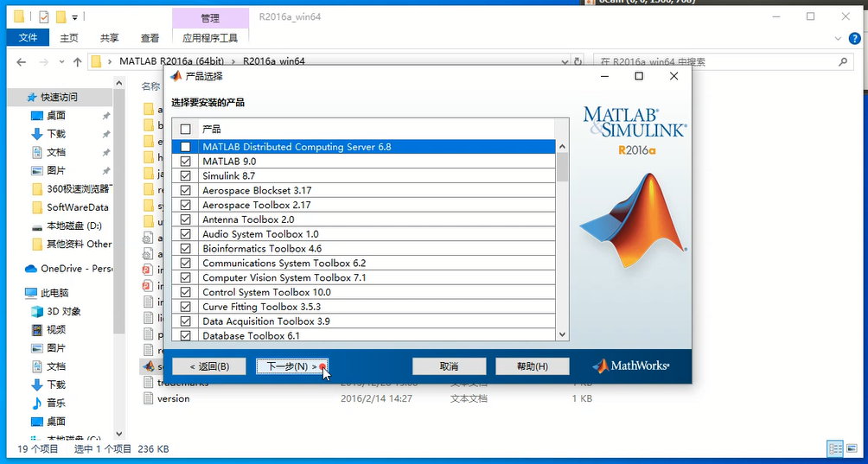Image resolution: width=868 pixels, height=464 pixels.
Task: Open 图片 pictures in Quick access
Action: click(x=56, y=170)
